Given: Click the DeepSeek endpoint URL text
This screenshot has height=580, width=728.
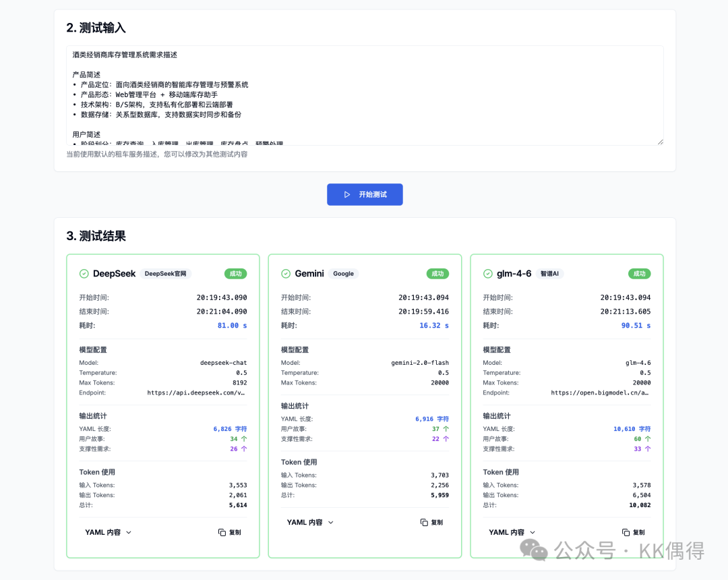Looking at the screenshot, I should click(196, 393).
